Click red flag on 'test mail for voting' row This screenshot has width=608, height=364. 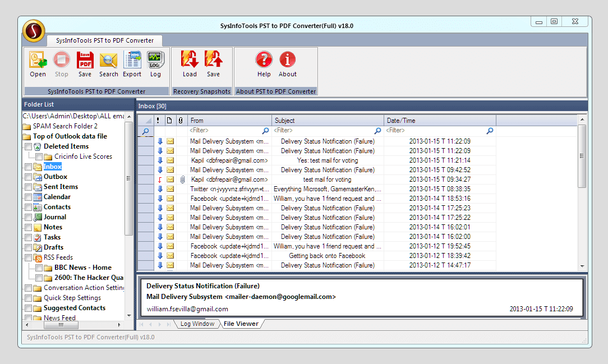[160, 180]
